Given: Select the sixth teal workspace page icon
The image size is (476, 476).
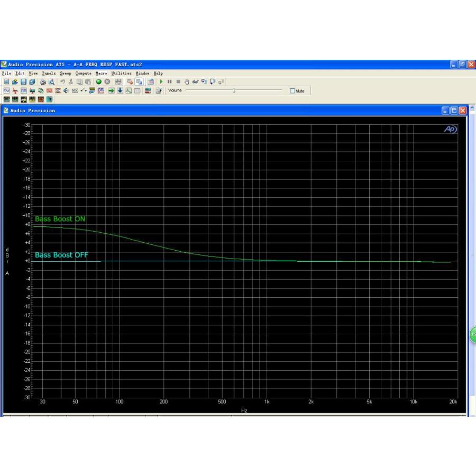Looking at the screenshot, I should (x=49, y=99).
